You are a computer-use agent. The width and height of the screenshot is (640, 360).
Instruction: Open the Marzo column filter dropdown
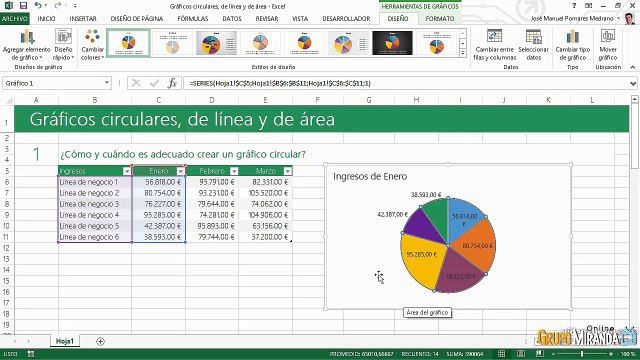(288, 171)
